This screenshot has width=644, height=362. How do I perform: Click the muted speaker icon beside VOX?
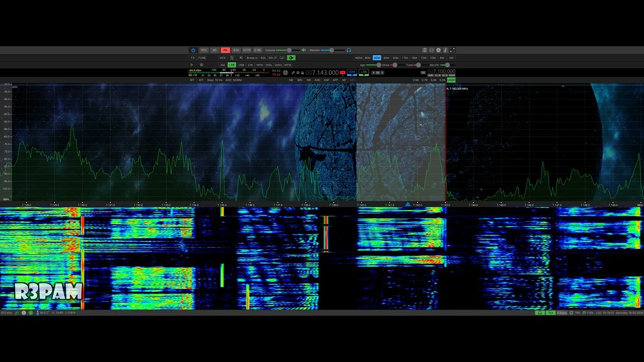click(241, 58)
